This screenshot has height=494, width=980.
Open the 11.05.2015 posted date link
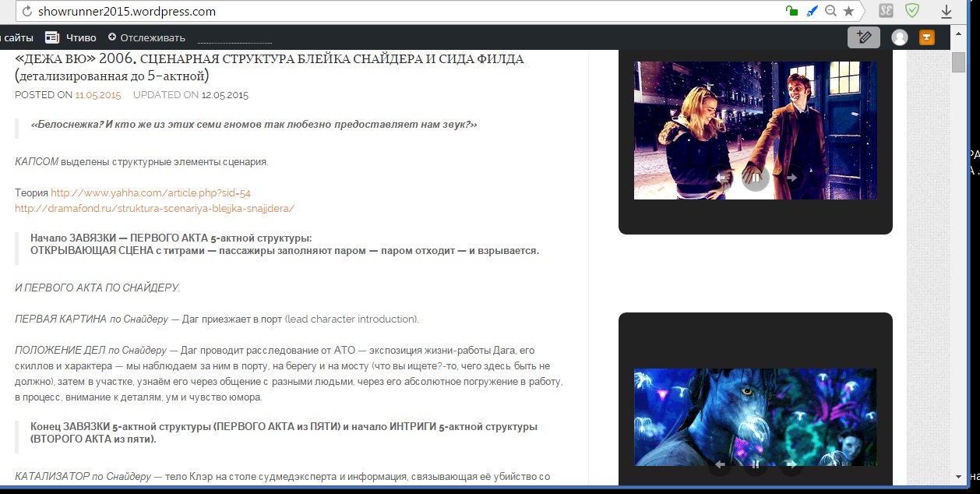98,95
